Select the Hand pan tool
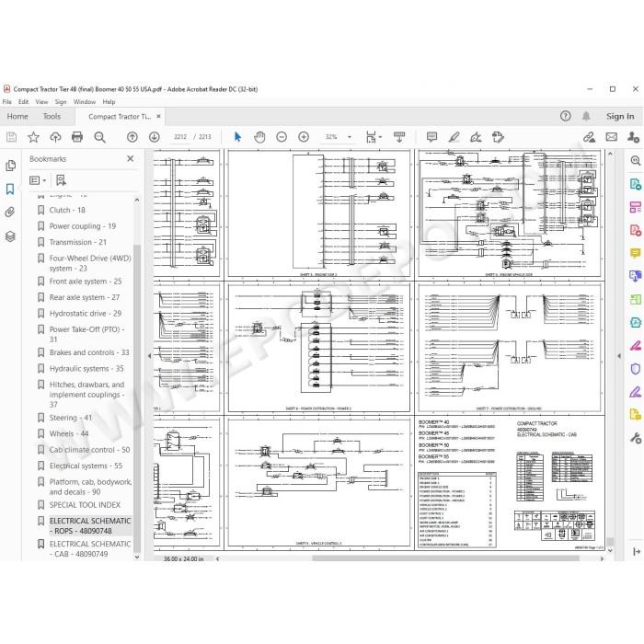Screen dimensions: 644x644 [x=259, y=137]
